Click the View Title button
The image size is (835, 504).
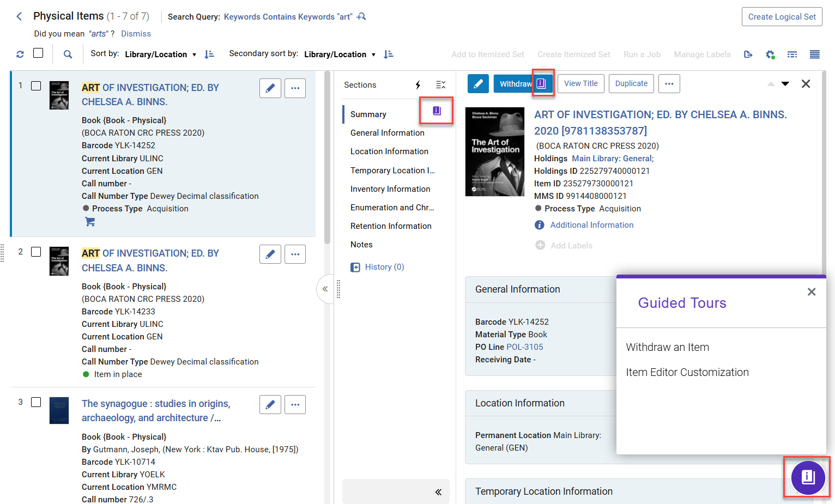tap(580, 84)
